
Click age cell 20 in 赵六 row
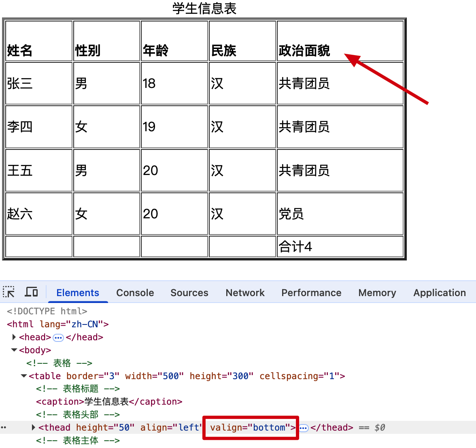174,213
